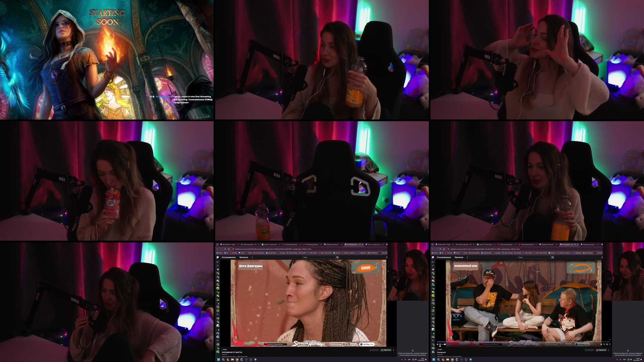Open Windows Start in the 'Спалился!' frame taskbar
This screenshot has height=362, width=644.
tap(434, 360)
